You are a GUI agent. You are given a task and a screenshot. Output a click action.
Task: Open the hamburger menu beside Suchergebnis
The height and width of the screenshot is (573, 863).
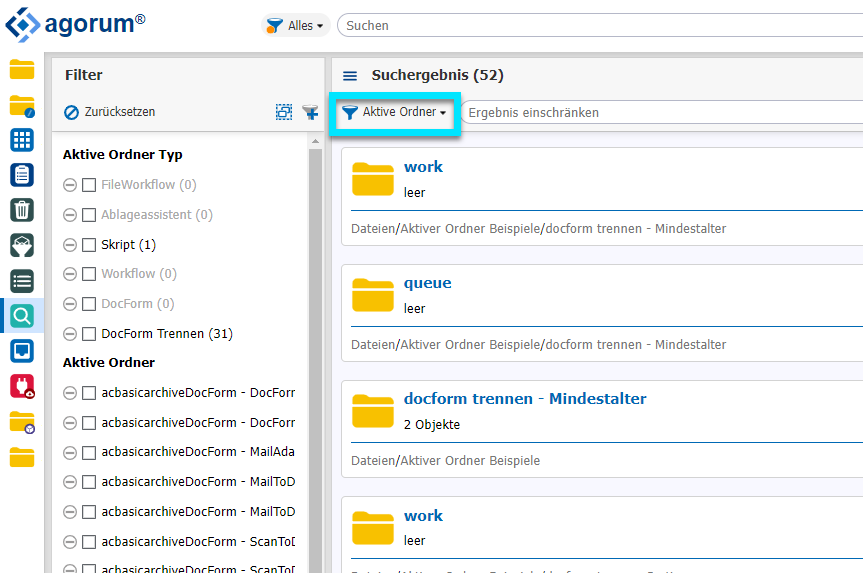[x=350, y=76]
